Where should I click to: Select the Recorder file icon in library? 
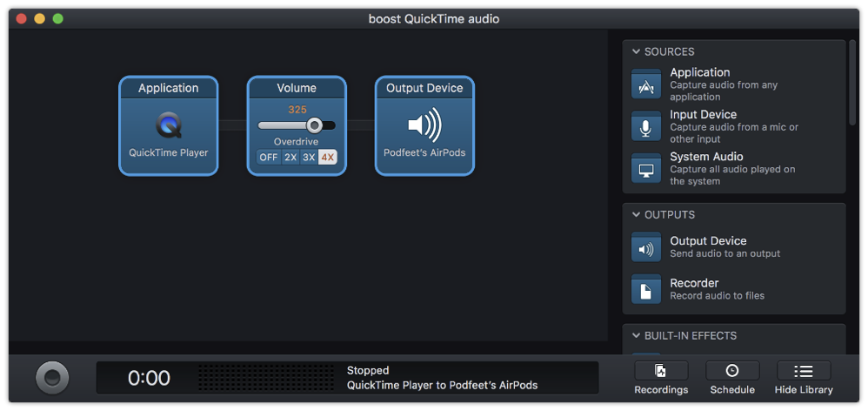coord(646,289)
